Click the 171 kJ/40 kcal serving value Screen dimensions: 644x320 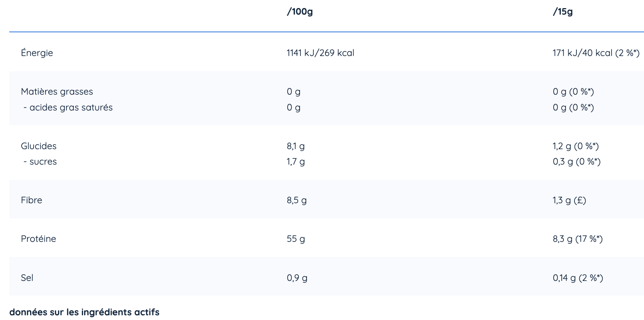click(x=596, y=53)
